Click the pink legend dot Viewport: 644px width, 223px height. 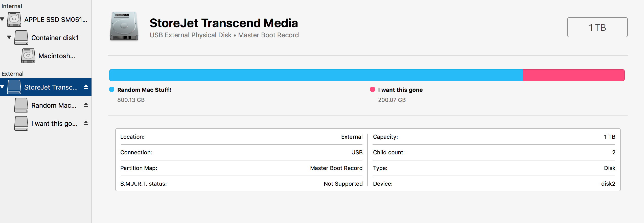[x=372, y=89]
